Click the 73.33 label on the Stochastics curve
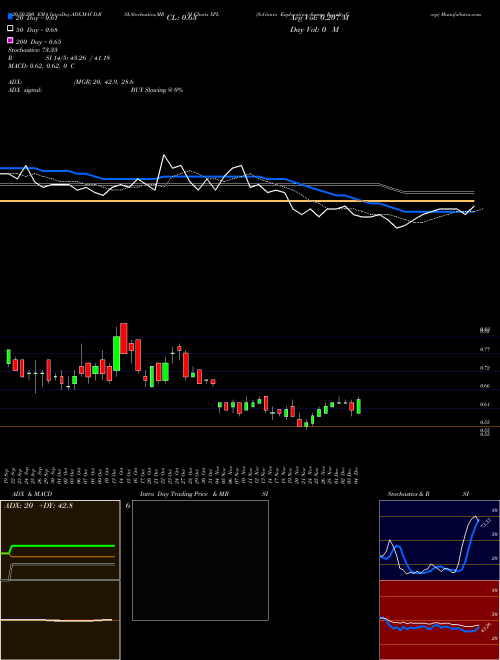500x660 pixels. [485, 523]
